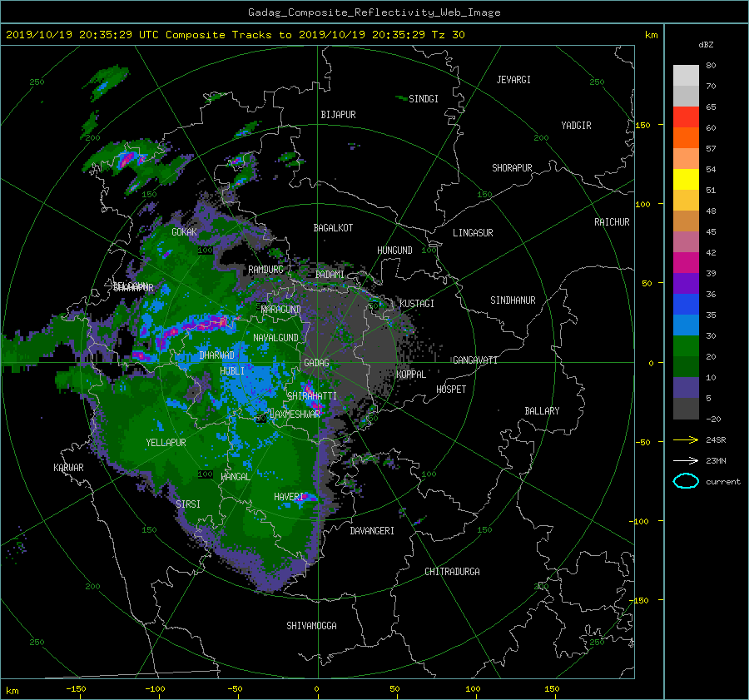Screen dimensions: 749x700
Task: Click the CHITRADURGA label
Action: click(x=452, y=572)
